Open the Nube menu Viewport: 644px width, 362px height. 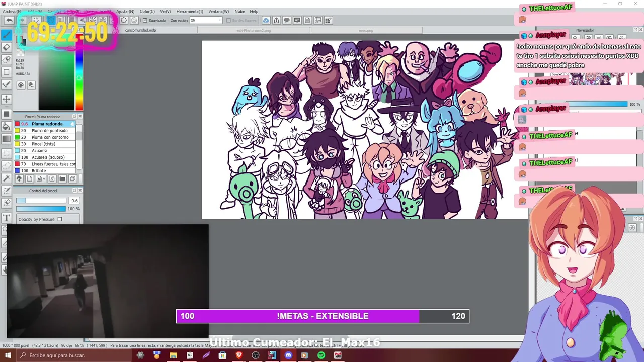pyautogui.click(x=239, y=11)
